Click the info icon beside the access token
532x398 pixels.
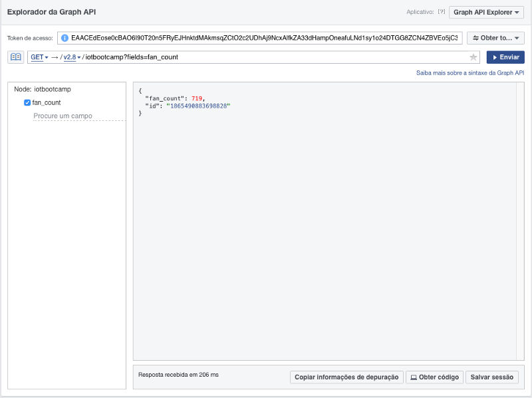coord(65,38)
